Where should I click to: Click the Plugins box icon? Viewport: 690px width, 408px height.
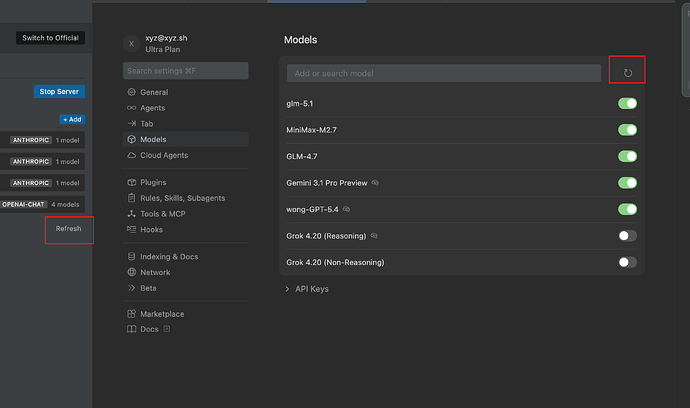131,182
